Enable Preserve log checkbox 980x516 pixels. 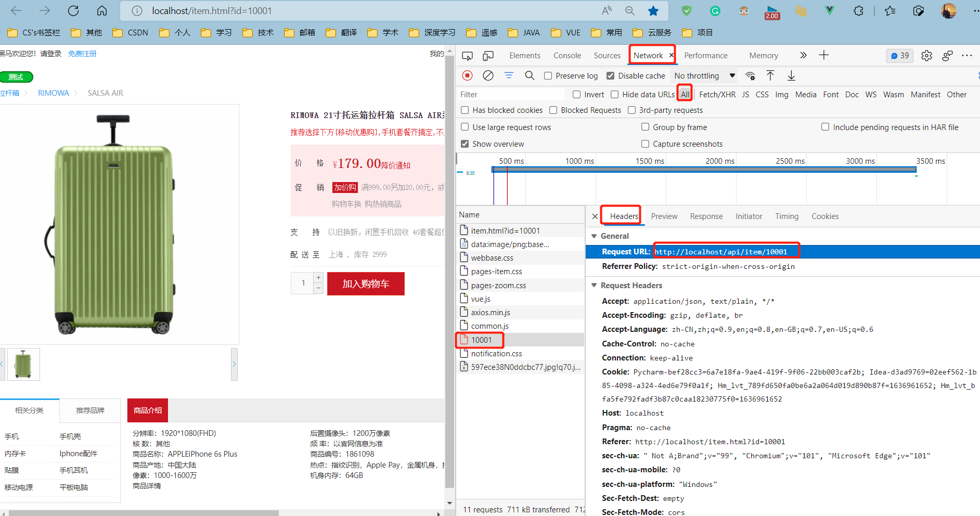pyautogui.click(x=548, y=76)
